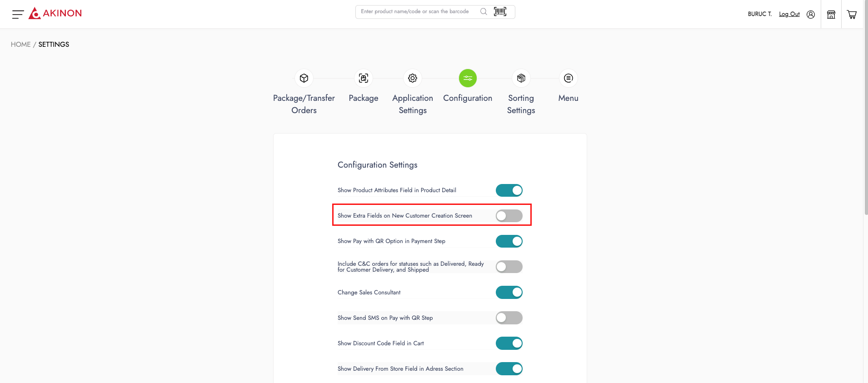Disable Show Pay with QR Option toggle
This screenshot has width=868, height=383.
pyautogui.click(x=509, y=241)
